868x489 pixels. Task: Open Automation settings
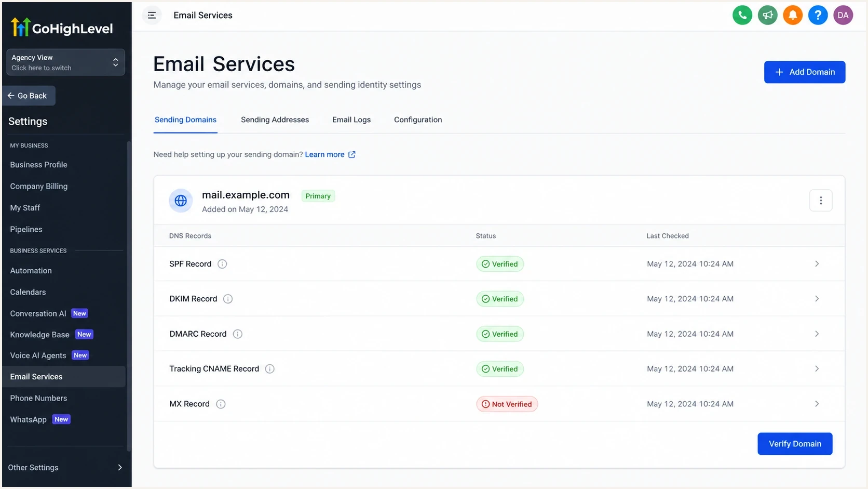[31, 271]
